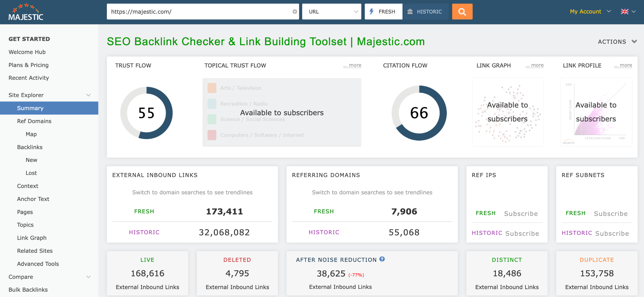Expand the My Account menu
The width and height of the screenshot is (644, 297).
click(x=590, y=12)
